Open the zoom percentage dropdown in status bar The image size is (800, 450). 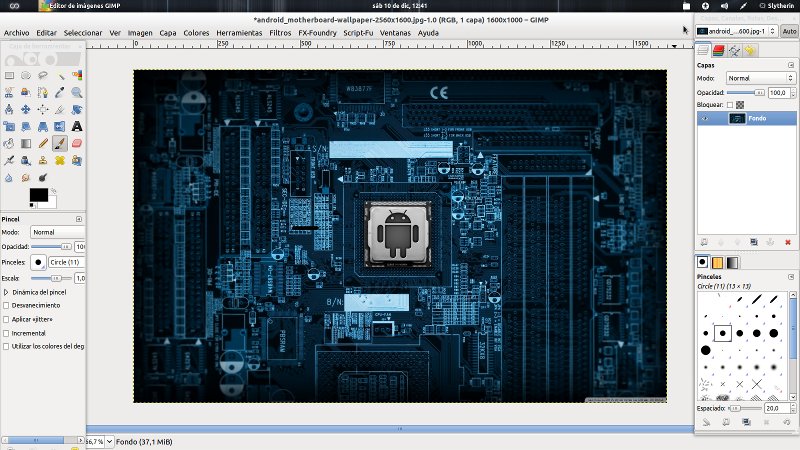(109, 441)
